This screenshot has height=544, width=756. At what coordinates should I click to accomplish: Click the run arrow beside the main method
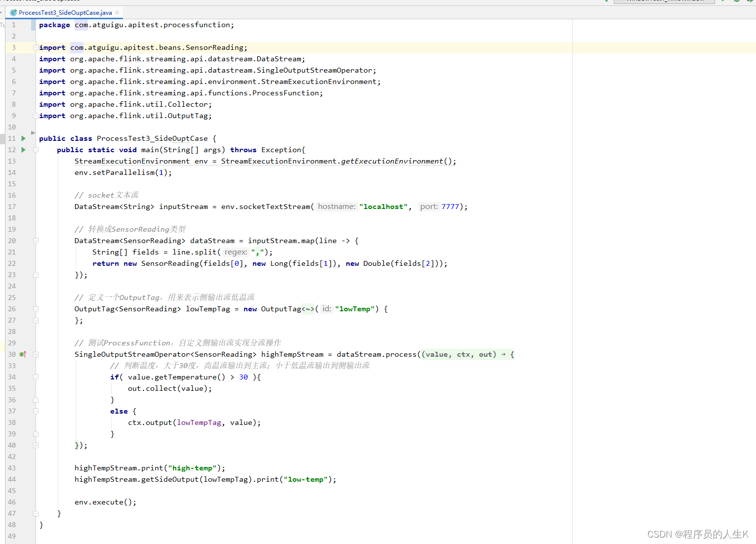click(23, 150)
